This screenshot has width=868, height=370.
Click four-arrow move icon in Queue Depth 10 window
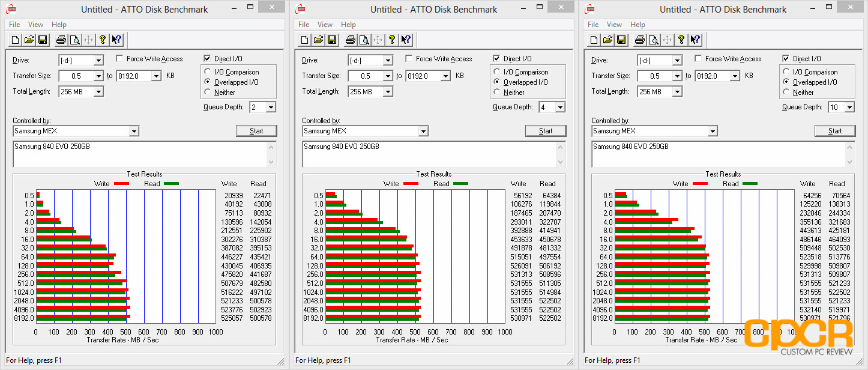pos(667,40)
